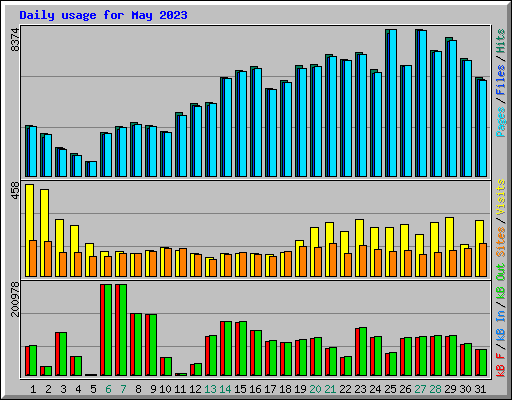
Task: Click the green kB bar for day 6
Action: pyautogui.click(x=108, y=330)
